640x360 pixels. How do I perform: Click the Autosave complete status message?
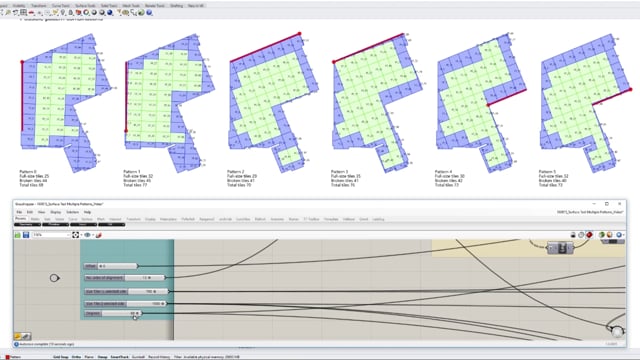[x=46, y=344]
